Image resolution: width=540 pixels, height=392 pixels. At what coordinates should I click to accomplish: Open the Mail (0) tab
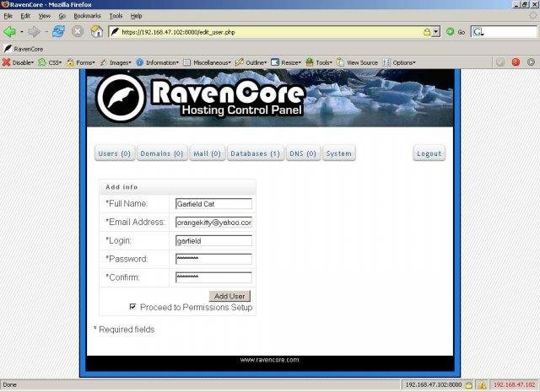pos(208,153)
